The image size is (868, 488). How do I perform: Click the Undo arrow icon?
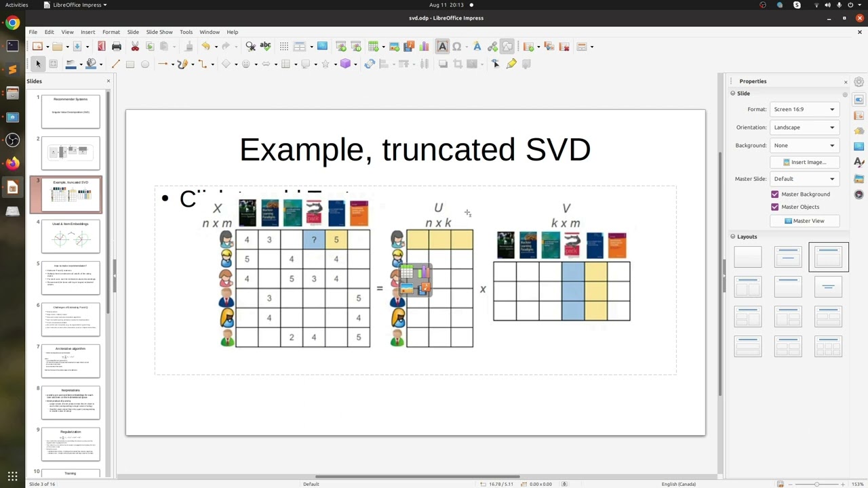(205, 46)
